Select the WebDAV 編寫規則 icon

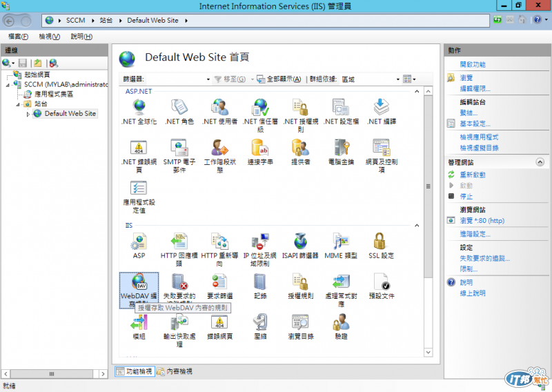pyautogui.click(x=139, y=291)
